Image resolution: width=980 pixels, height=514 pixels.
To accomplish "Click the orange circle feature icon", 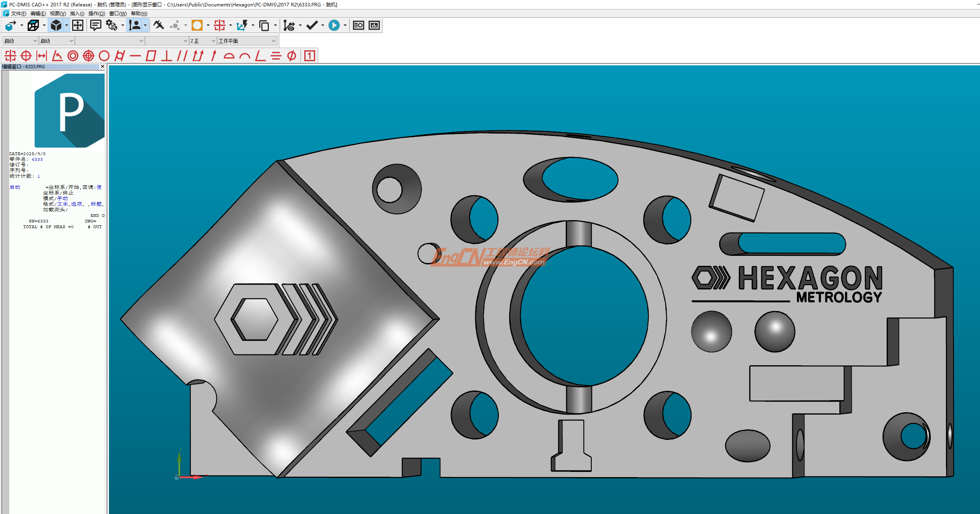I will [x=197, y=26].
